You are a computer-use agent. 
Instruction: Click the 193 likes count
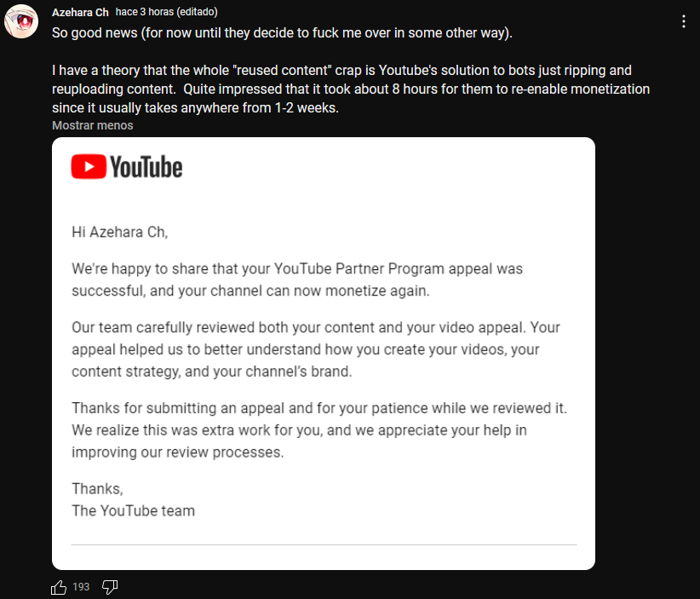tap(81, 587)
